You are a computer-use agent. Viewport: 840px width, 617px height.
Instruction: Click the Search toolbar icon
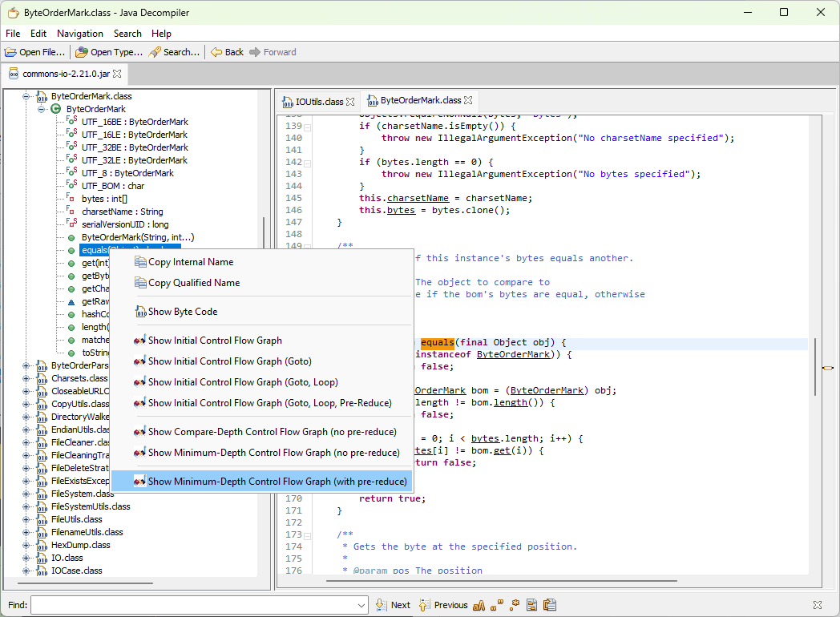(x=155, y=52)
